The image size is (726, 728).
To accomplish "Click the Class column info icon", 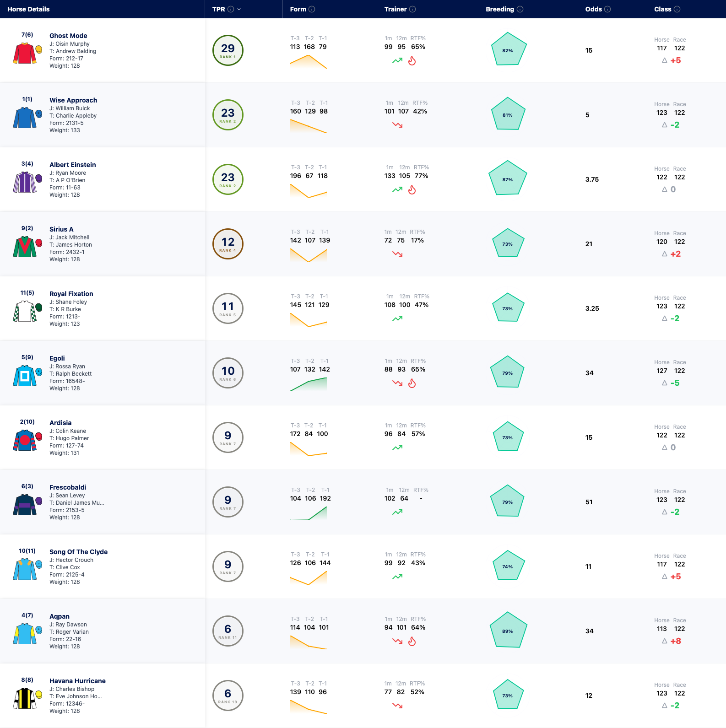I will [677, 9].
